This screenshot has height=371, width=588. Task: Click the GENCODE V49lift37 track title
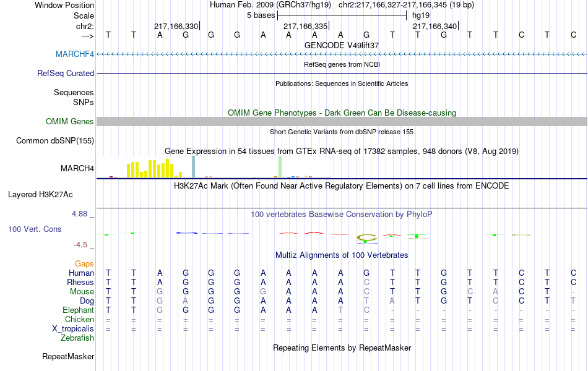[x=342, y=45]
